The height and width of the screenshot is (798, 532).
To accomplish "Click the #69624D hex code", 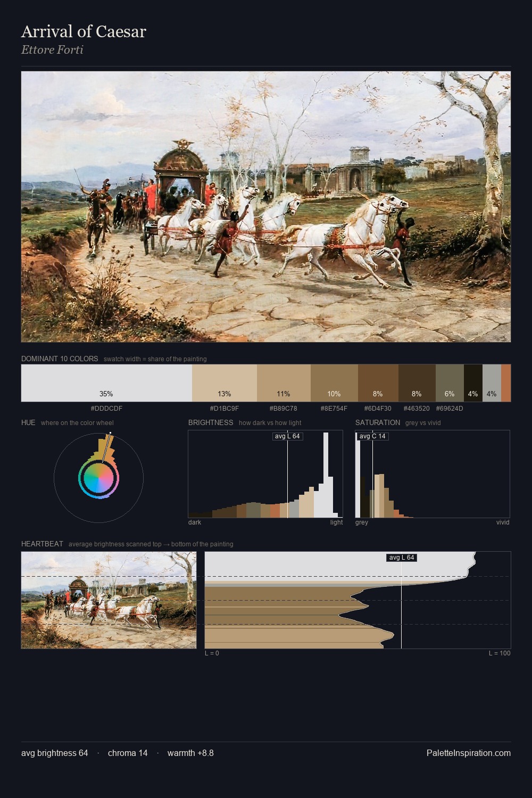I will 450,409.
